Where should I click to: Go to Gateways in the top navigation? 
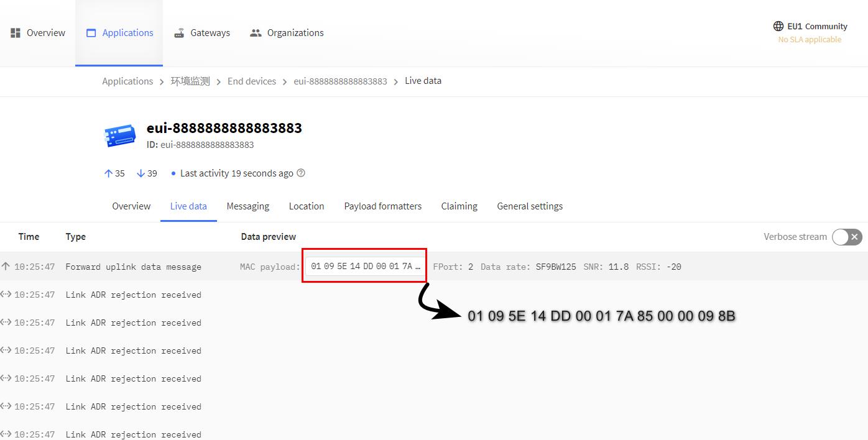(202, 33)
